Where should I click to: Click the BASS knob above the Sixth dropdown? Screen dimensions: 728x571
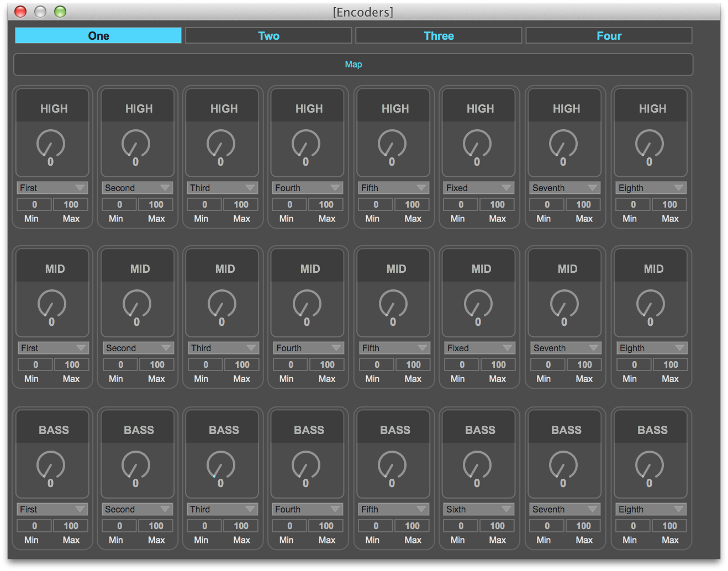point(477,465)
